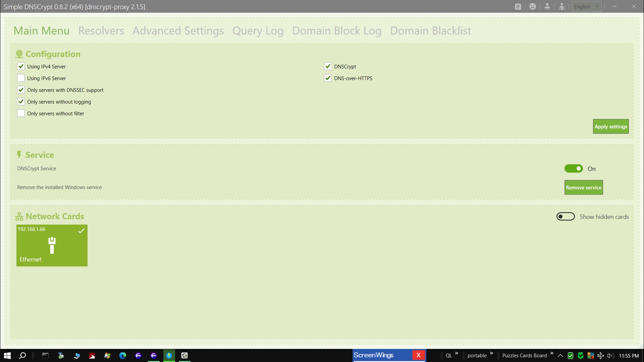Show hidden system tray icons

pos(560,356)
